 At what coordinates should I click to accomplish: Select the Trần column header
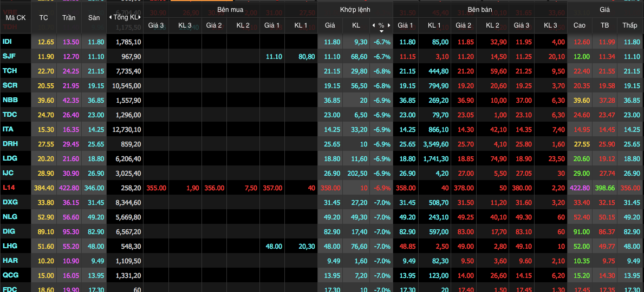(69, 17)
